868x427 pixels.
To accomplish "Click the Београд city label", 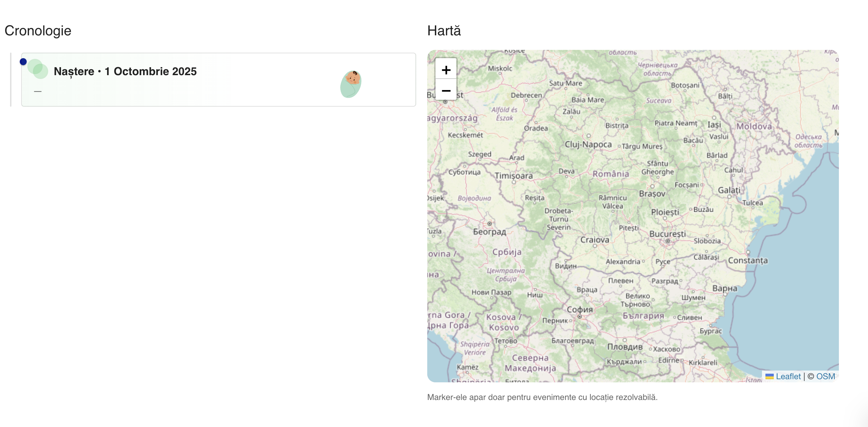I will tap(489, 232).
